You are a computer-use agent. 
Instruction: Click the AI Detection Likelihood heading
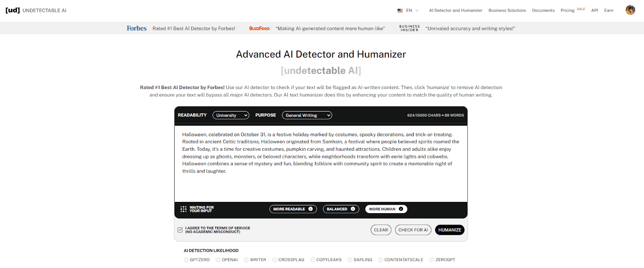(211, 251)
